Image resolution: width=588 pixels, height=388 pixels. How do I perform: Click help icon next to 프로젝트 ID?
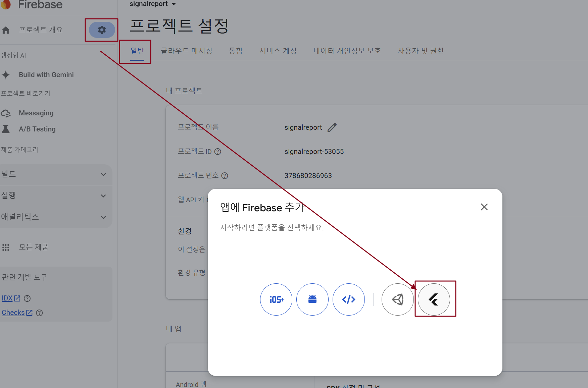[x=218, y=152]
